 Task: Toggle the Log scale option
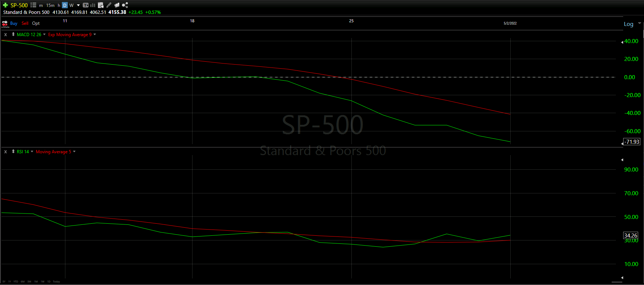tap(629, 24)
